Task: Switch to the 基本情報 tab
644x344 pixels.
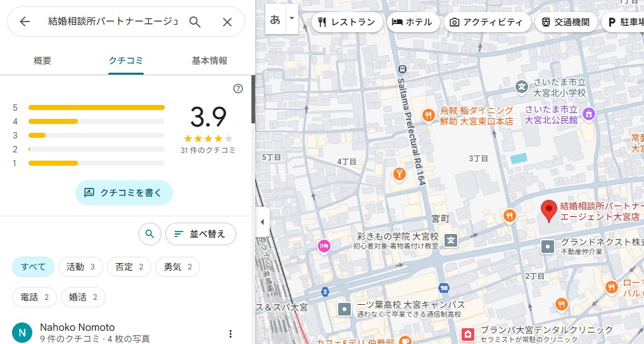Action: tap(210, 61)
